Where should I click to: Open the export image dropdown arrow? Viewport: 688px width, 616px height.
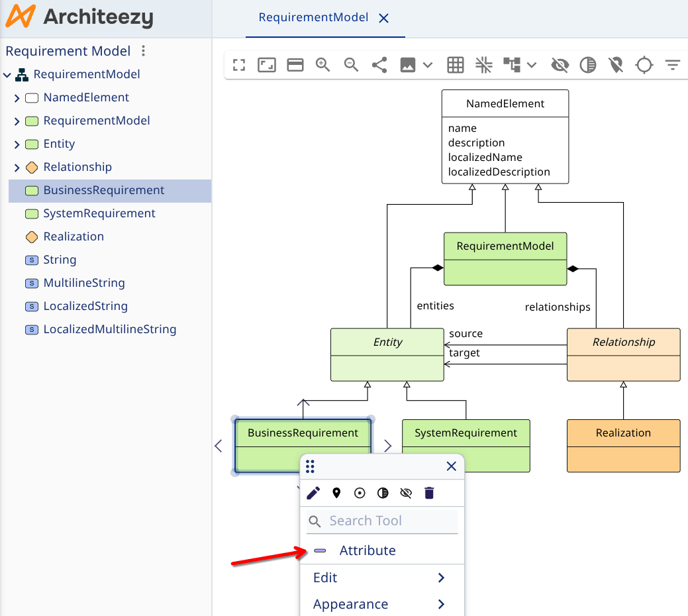coord(428,65)
